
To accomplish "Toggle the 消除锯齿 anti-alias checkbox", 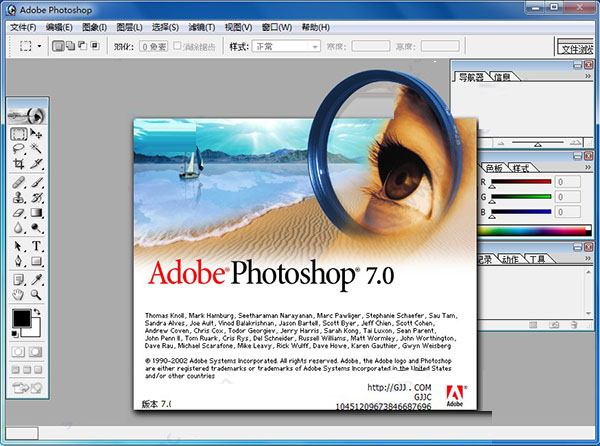I will [177, 46].
